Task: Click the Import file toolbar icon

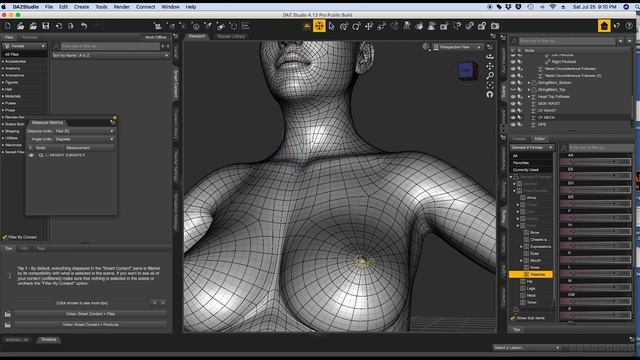Action: point(58,26)
